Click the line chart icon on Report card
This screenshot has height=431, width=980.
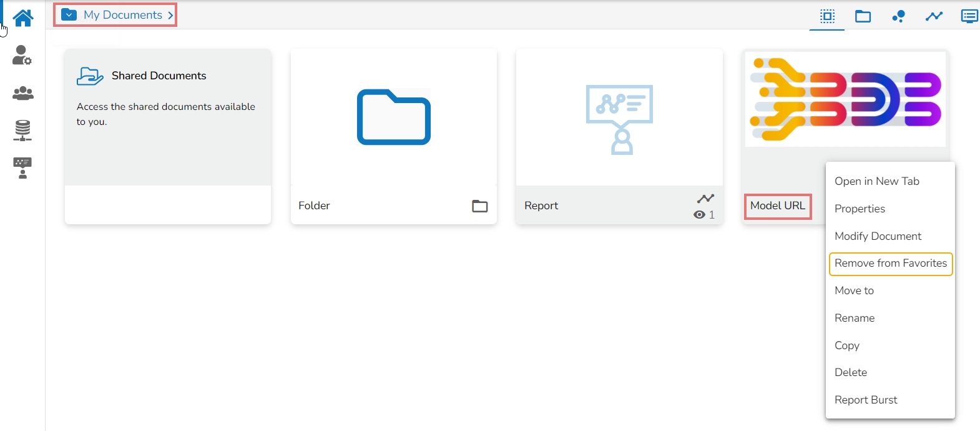click(705, 199)
